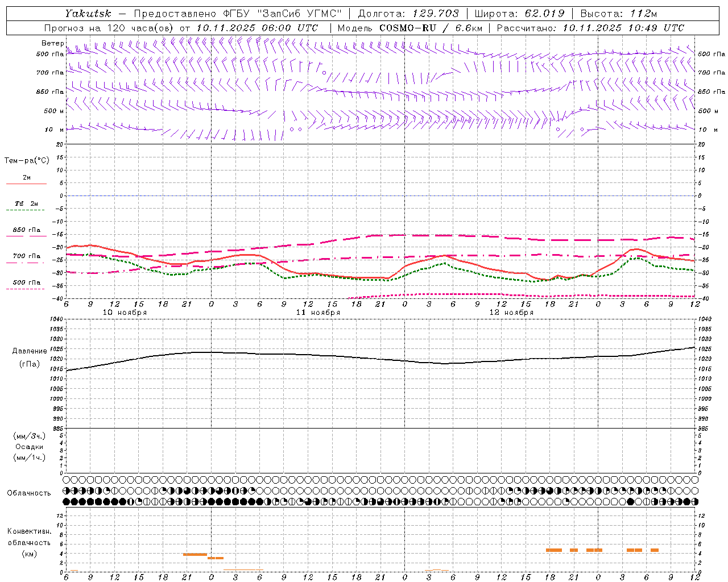
Task: Click the "(гПа)" unit under Давление
Action: click(x=30, y=364)
